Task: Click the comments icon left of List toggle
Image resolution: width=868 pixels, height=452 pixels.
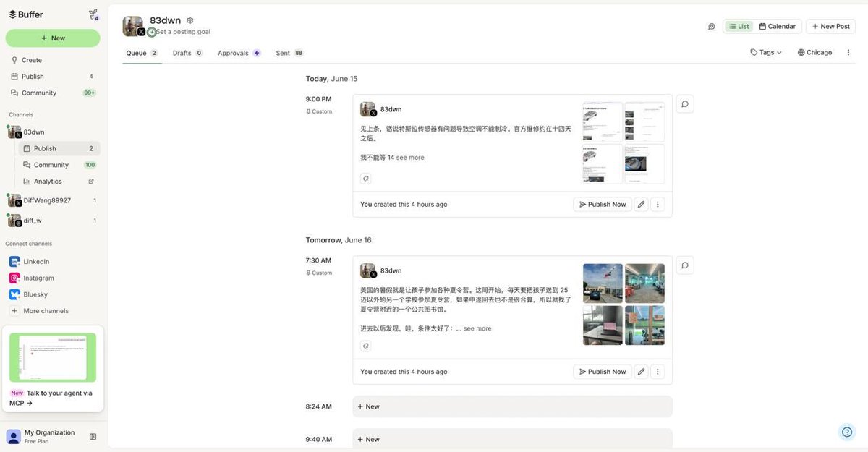Action: (712, 26)
